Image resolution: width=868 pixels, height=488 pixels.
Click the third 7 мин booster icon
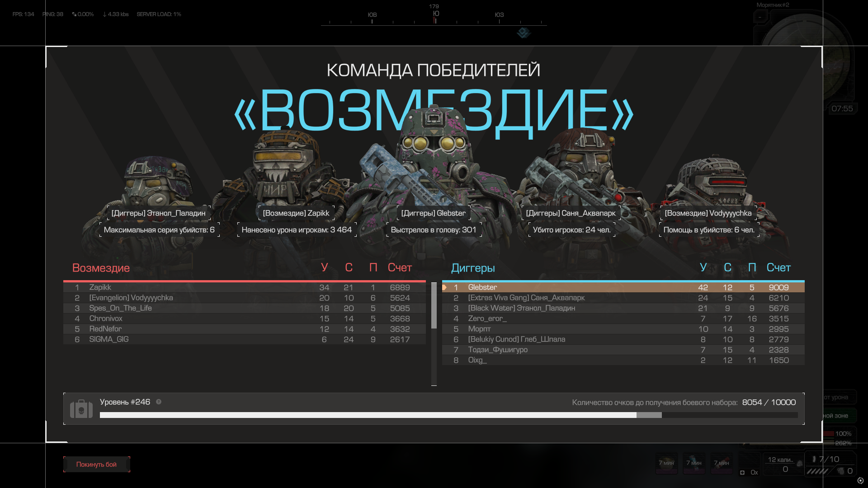[x=722, y=464]
